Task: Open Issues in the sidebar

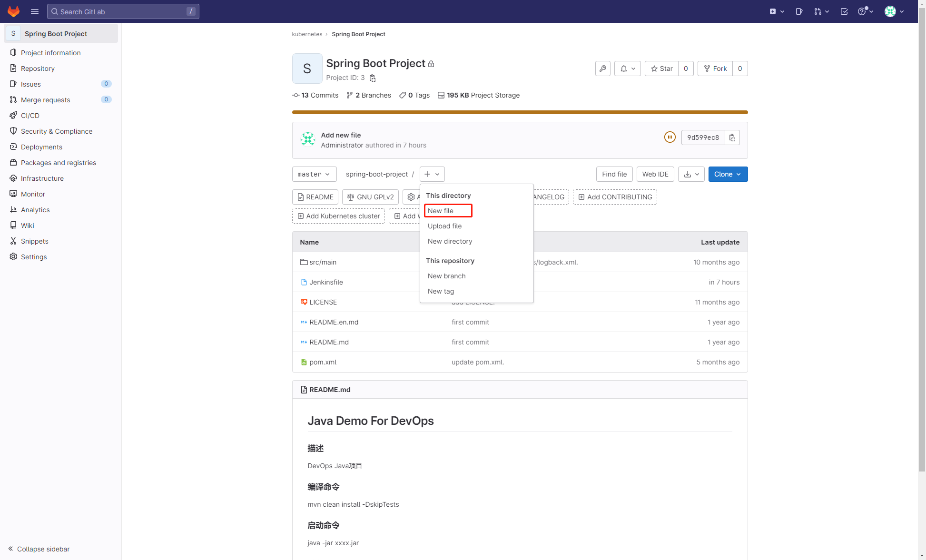Action: [x=31, y=84]
